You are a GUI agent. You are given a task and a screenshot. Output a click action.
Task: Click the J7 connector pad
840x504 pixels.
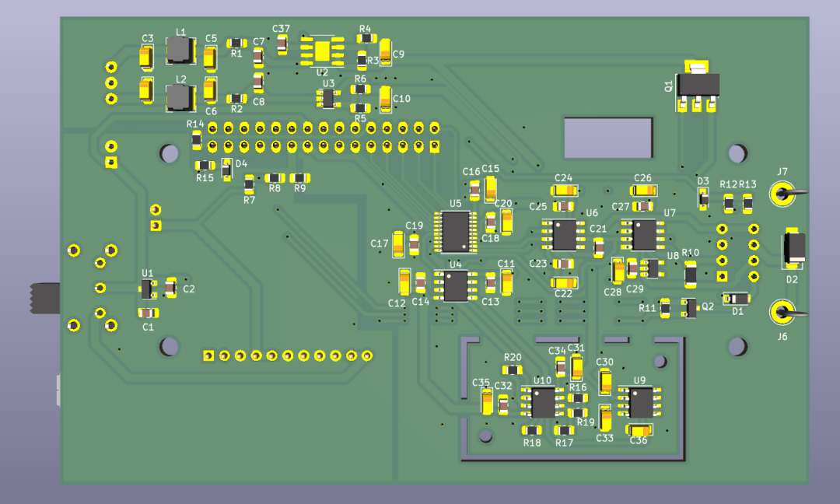point(782,194)
